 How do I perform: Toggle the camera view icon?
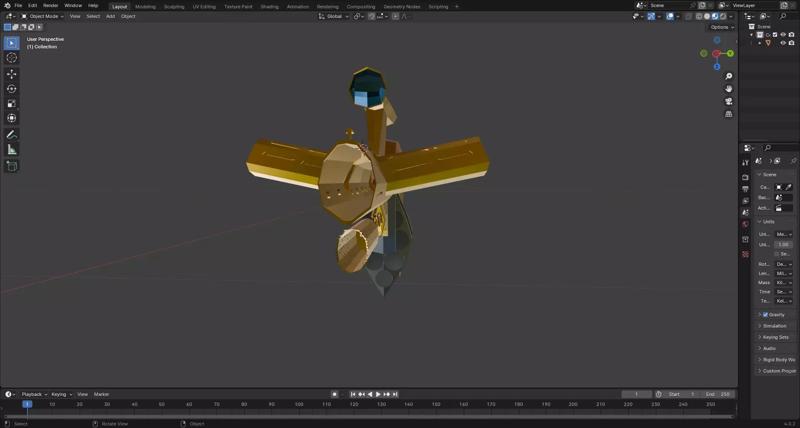tap(729, 102)
